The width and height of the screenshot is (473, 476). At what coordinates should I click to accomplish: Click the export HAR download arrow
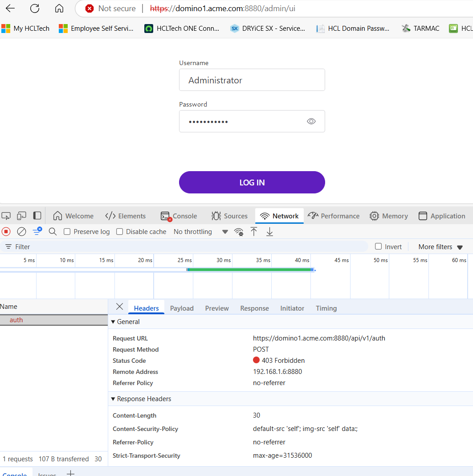point(269,232)
